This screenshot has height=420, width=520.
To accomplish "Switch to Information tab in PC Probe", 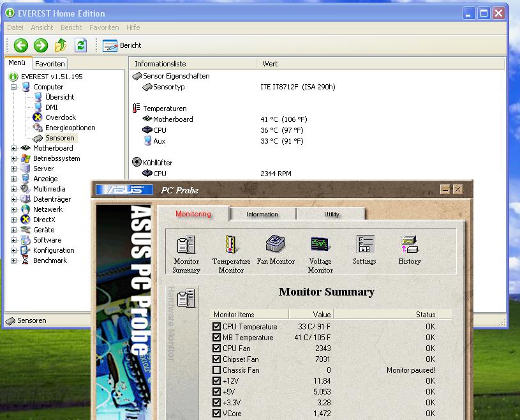I will [x=262, y=214].
